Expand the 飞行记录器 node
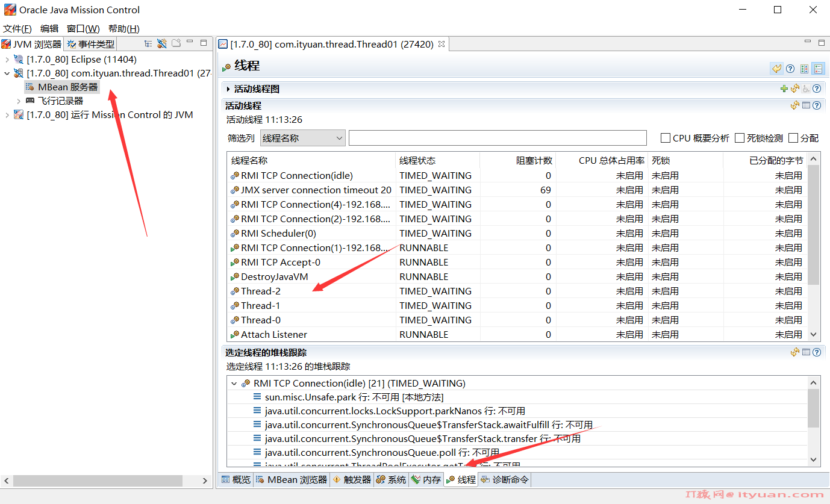The image size is (830, 504). (x=19, y=101)
